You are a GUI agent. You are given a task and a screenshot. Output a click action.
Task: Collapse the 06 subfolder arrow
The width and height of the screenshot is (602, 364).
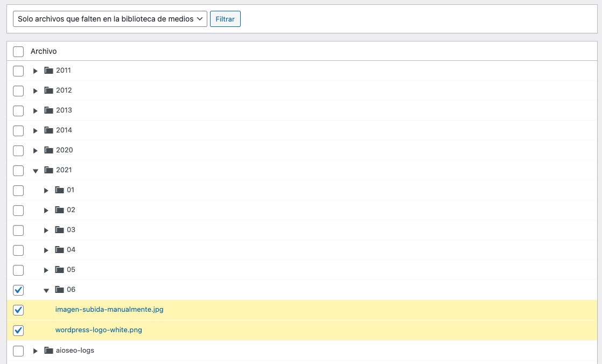tap(46, 290)
